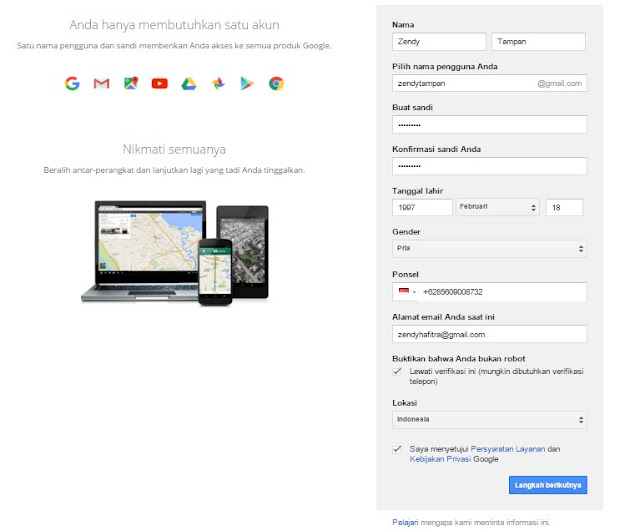
Task: Open the 'Persyaratan Layanan' link
Action: (508, 449)
